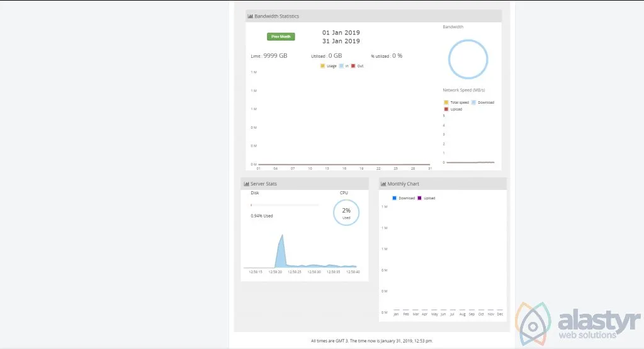Click the Dec label in Monthly Chart
Viewport: 644px width, 349px height.
[x=500, y=314]
